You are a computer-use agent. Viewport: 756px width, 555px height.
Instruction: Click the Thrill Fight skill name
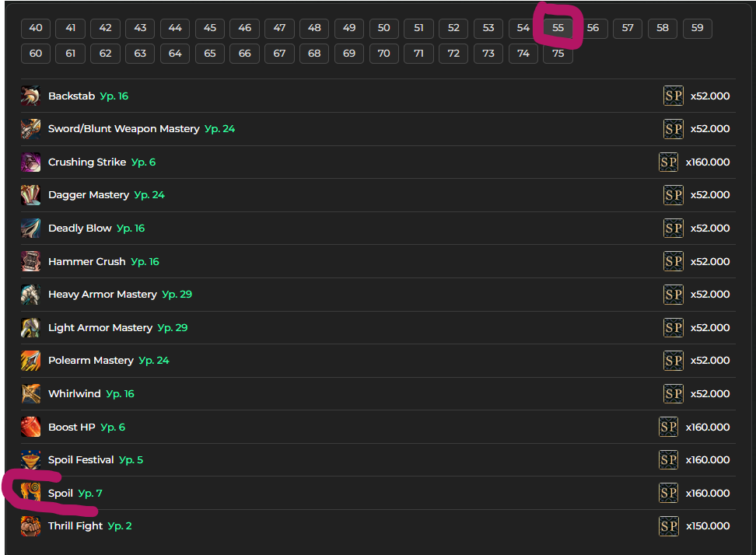[75, 526]
